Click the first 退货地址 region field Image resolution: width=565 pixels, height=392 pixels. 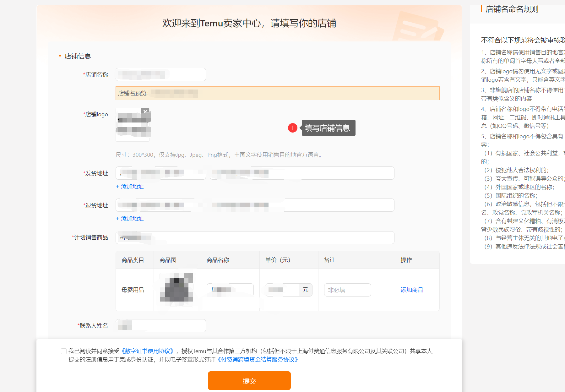click(161, 205)
